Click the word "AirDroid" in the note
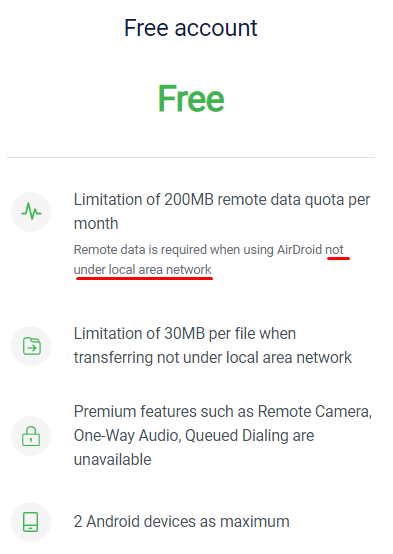Screen dimensions: 393x554 point(299,250)
